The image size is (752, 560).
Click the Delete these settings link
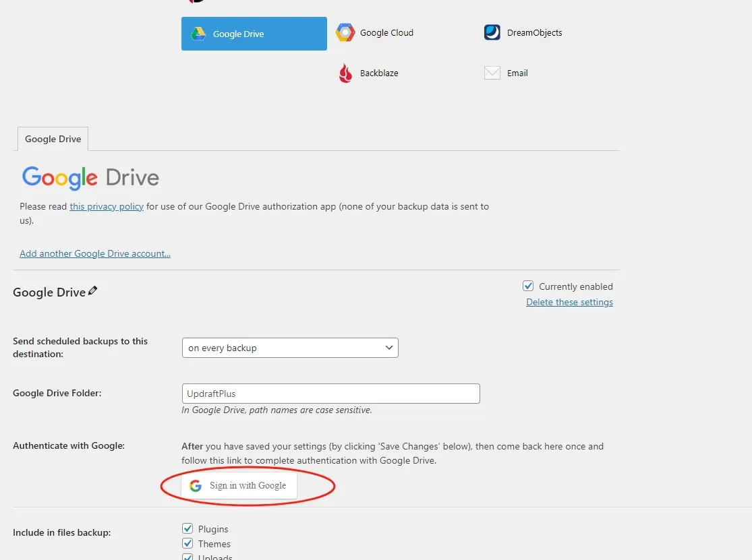569,303
